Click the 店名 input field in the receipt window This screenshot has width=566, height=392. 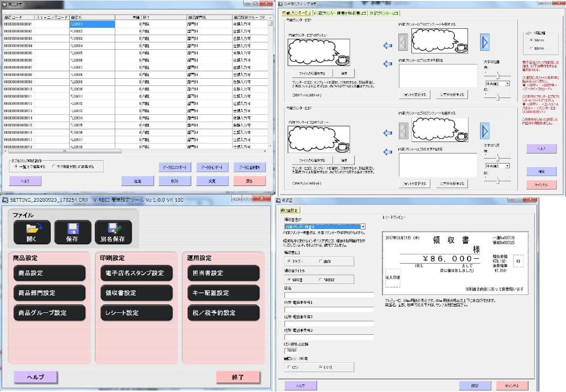(329, 294)
